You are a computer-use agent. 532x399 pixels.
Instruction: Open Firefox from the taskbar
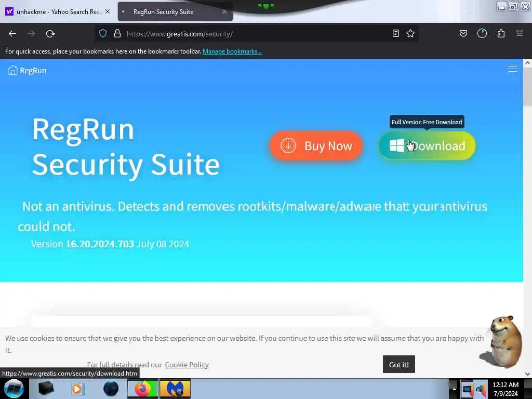pyautogui.click(x=143, y=389)
